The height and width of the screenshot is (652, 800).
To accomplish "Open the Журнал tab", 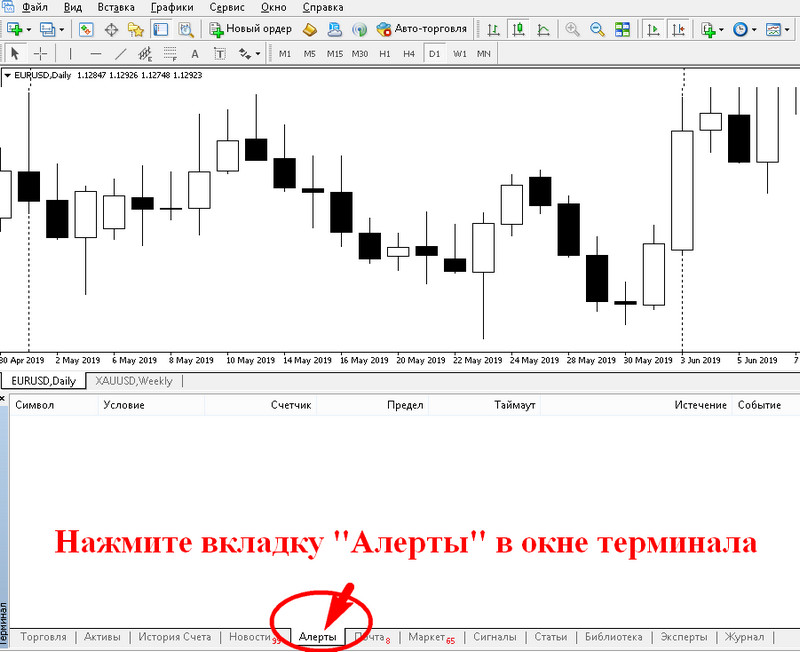I will click(744, 637).
